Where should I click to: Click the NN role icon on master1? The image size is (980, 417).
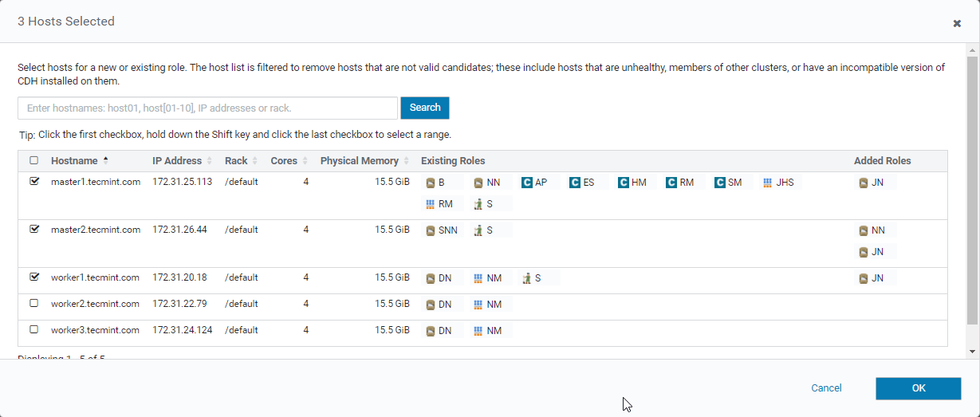point(478,183)
